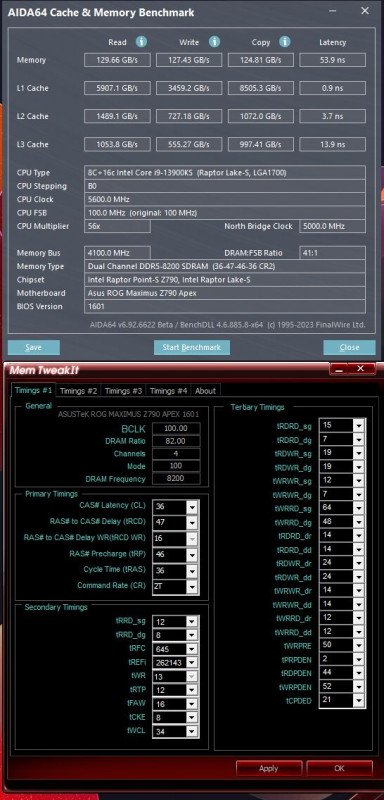Click the L1 Cache Read value 5907.1 GB/s
The width and height of the screenshot is (384, 800).
coord(117,88)
